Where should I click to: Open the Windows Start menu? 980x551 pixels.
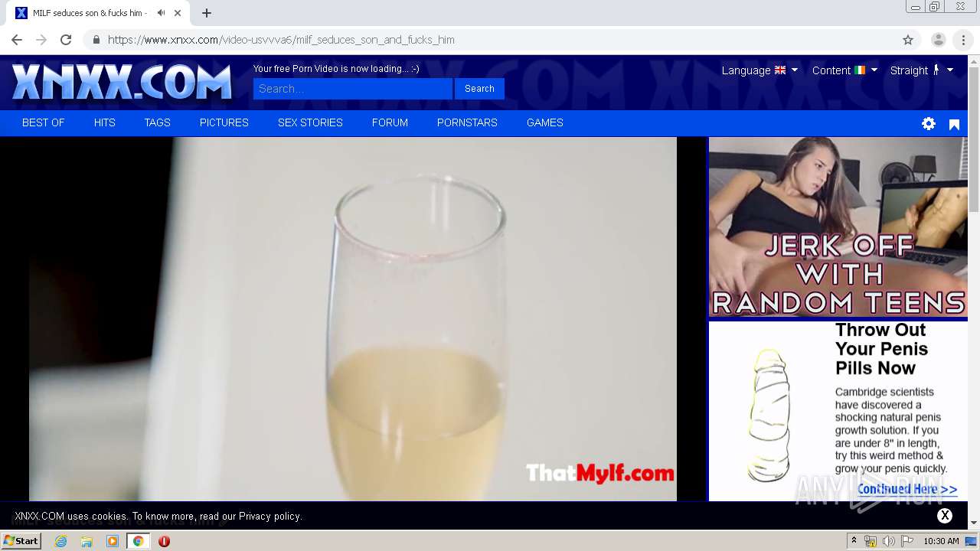coord(21,541)
